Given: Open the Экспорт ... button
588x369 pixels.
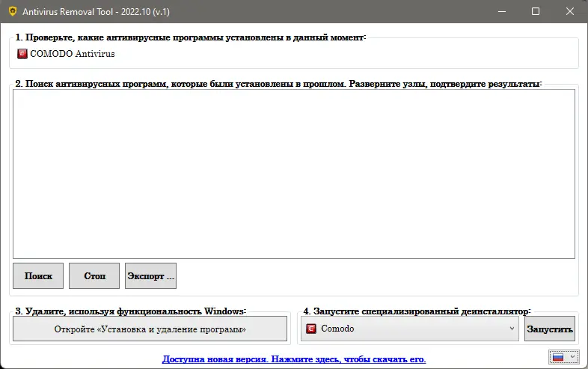Looking at the screenshot, I should tap(151, 276).
